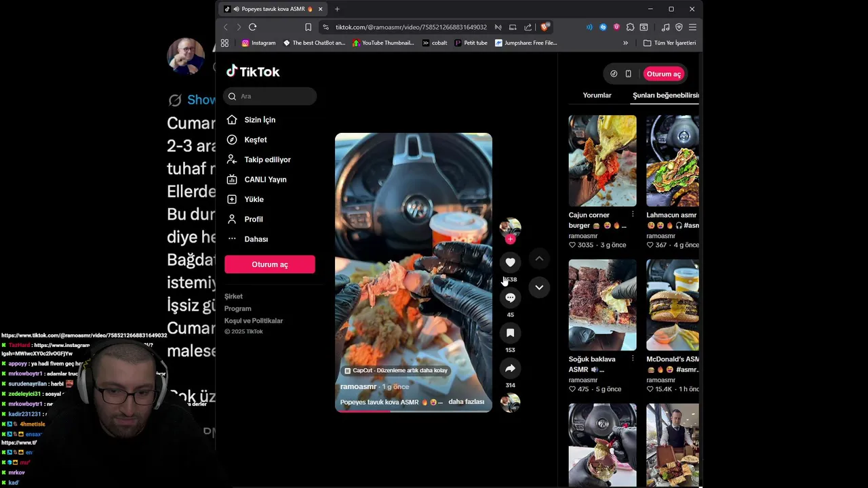Click the top-right Oturum aç button
The width and height of the screenshot is (868, 488).
[x=663, y=74]
